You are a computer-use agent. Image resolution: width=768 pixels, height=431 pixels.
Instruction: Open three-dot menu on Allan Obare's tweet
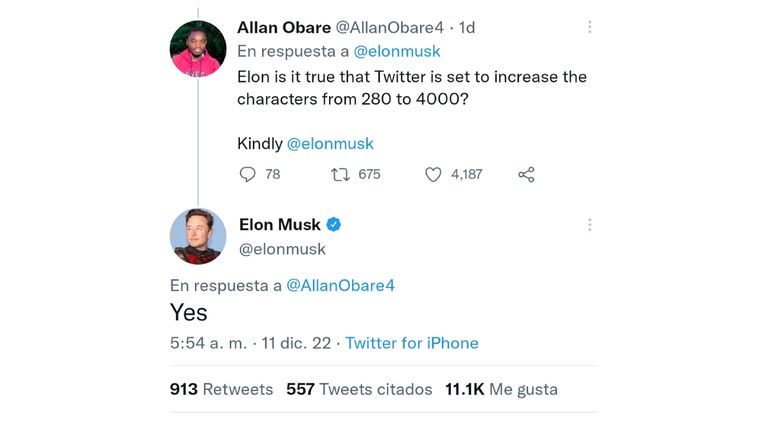pos(590,27)
